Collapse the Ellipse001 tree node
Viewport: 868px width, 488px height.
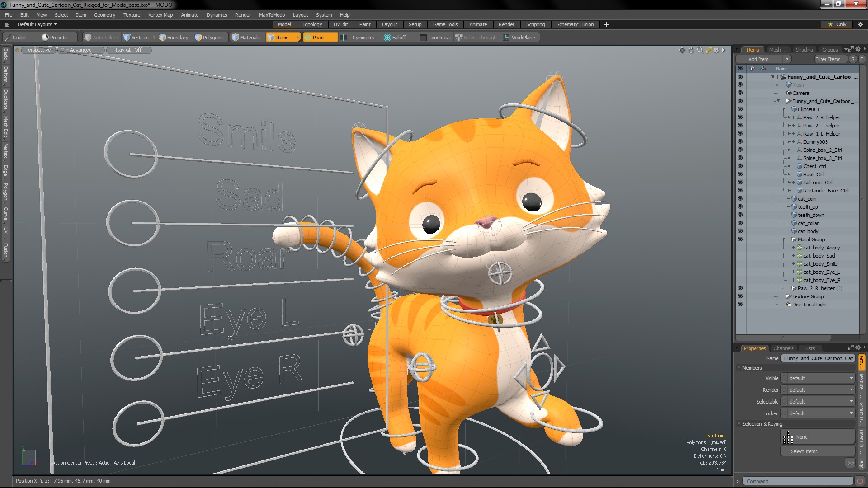[784, 109]
